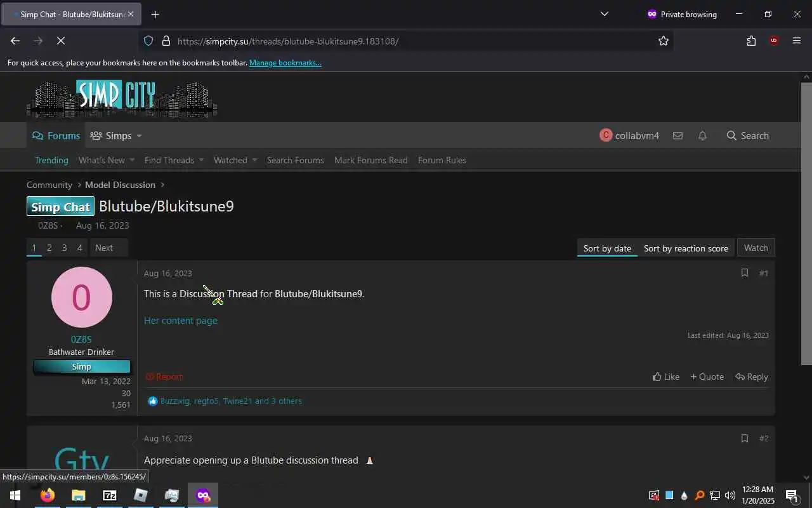Image resolution: width=812 pixels, height=508 pixels.
Task: Report post #1
Action: pyautogui.click(x=164, y=377)
